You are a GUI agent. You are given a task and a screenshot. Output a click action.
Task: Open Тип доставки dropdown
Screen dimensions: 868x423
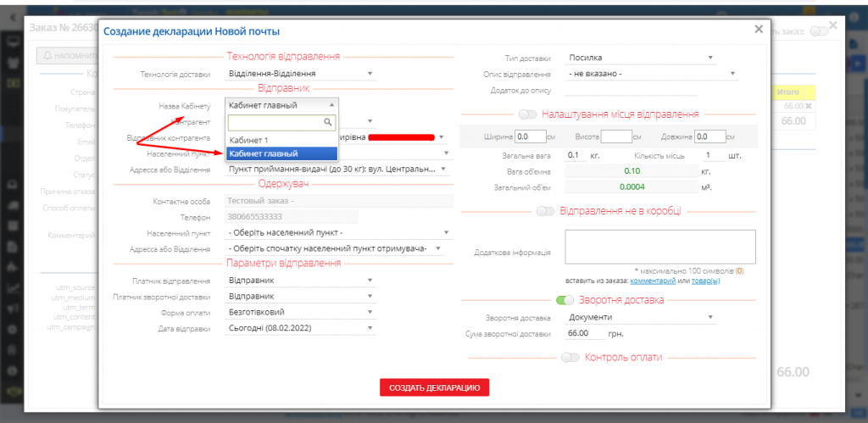(x=641, y=58)
